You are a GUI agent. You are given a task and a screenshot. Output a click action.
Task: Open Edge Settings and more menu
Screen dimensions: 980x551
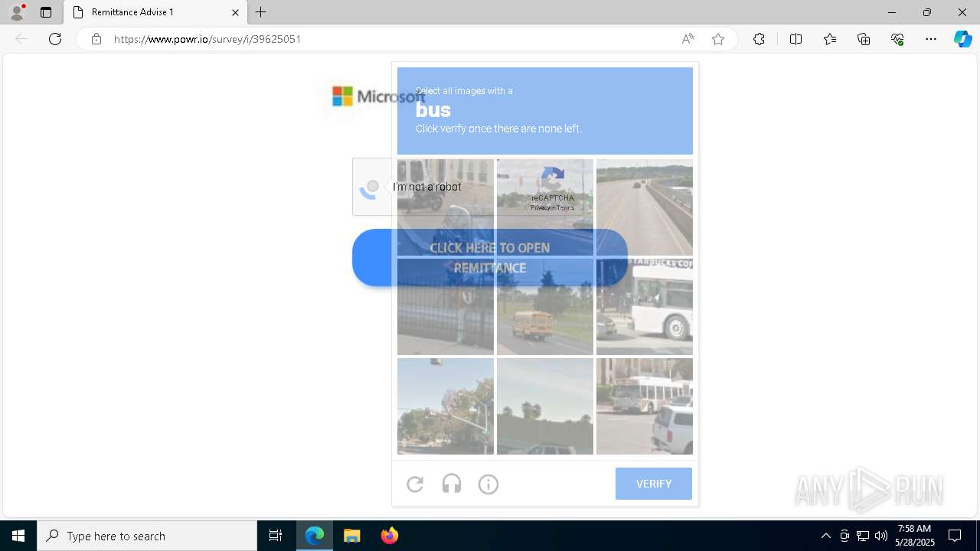[x=931, y=39]
